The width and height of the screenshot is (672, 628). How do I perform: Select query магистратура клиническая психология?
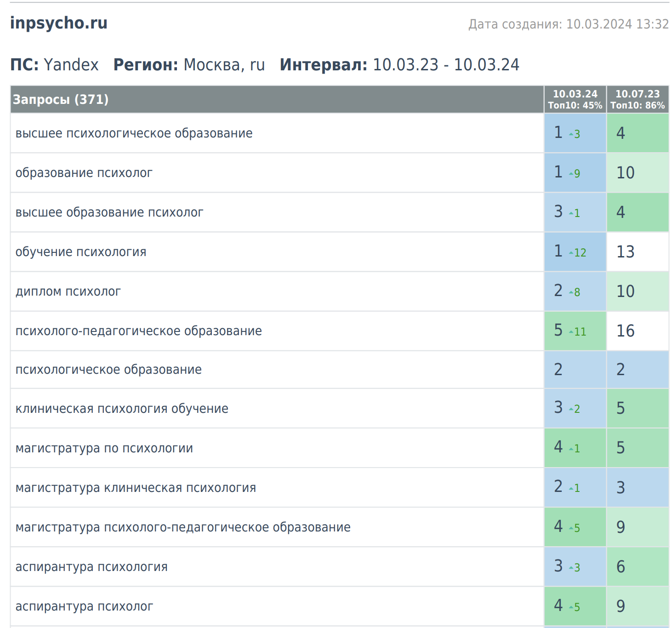tap(136, 488)
